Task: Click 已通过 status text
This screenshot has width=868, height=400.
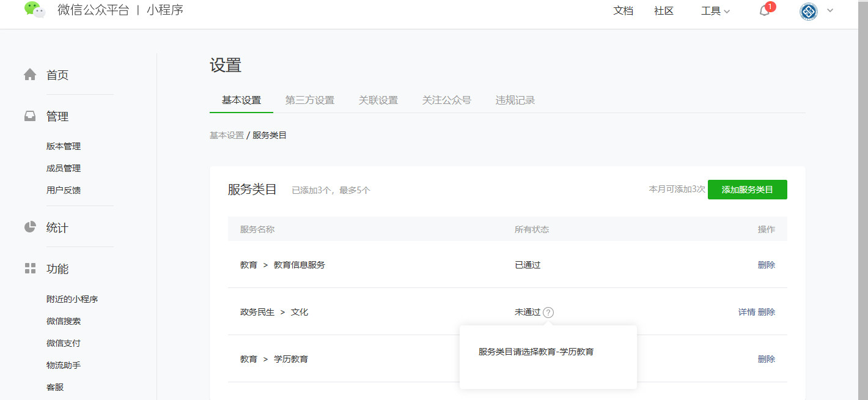Action: pyautogui.click(x=528, y=265)
